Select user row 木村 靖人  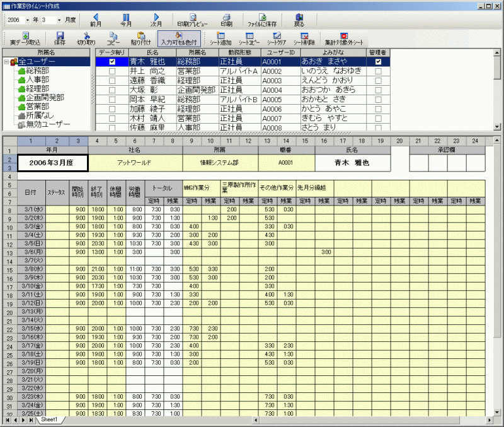click(243, 119)
